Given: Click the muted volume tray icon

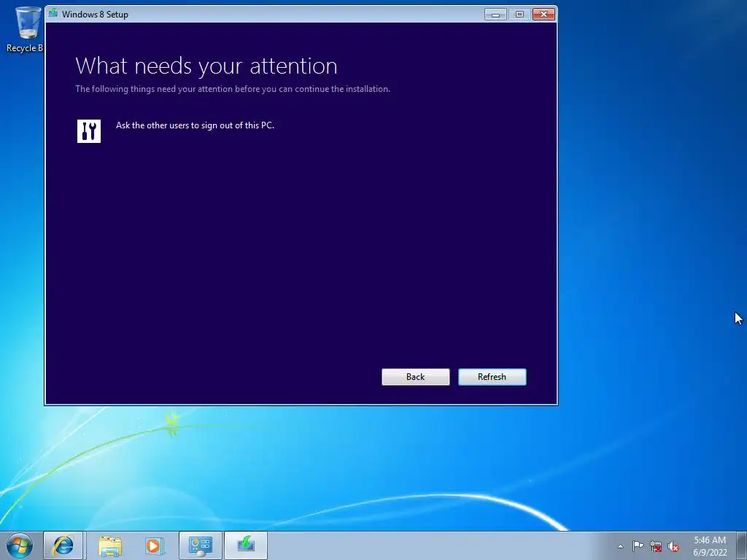Looking at the screenshot, I should click(673, 547).
